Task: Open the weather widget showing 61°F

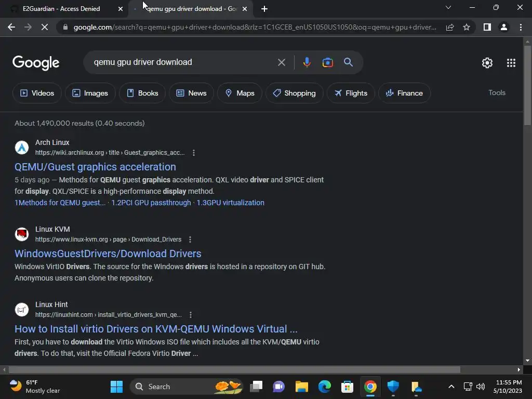Action: pyautogui.click(x=35, y=387)
